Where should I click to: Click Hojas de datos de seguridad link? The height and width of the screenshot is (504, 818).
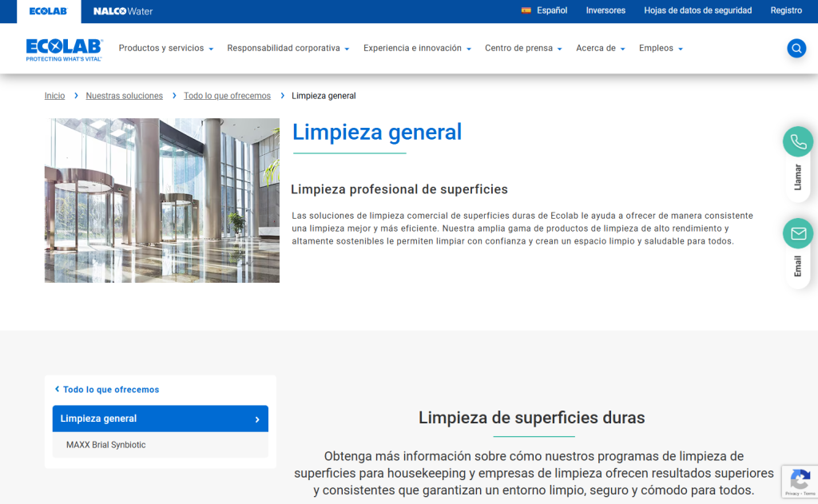(697, 10)
